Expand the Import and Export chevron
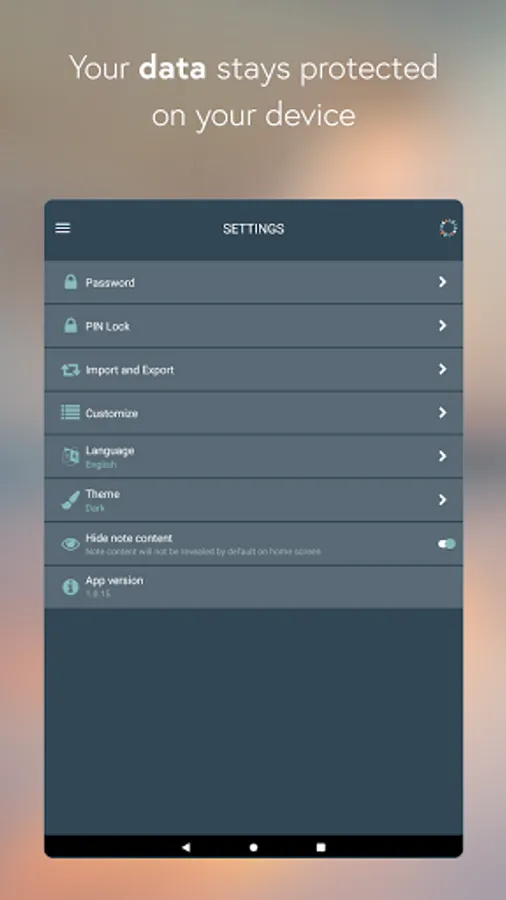Viewport: 506px width, 900px height. (442, 369)
